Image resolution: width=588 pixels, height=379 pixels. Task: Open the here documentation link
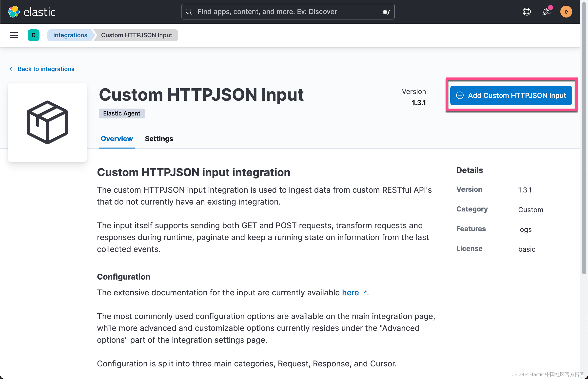pyautogui.click(x=350, y=293)
